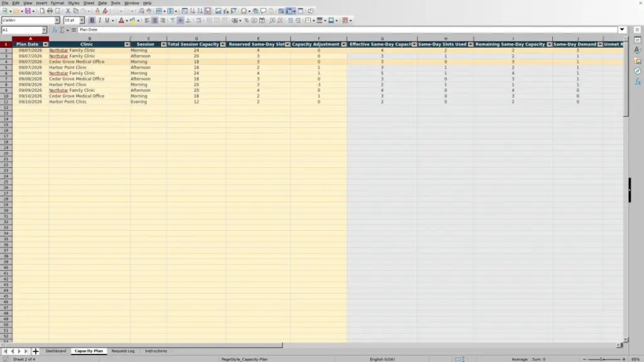644x362 pixels.
Task: Switch to Dashboard sheet tab
Action: click(56, 351)
